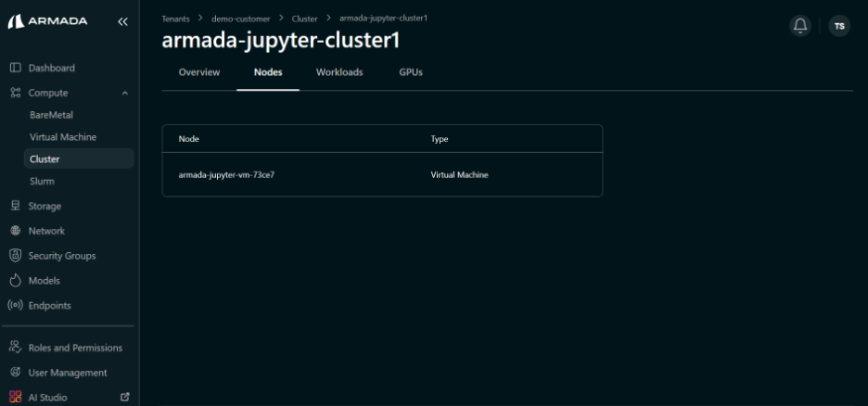Switch to the Overview tab

point(199,72)
